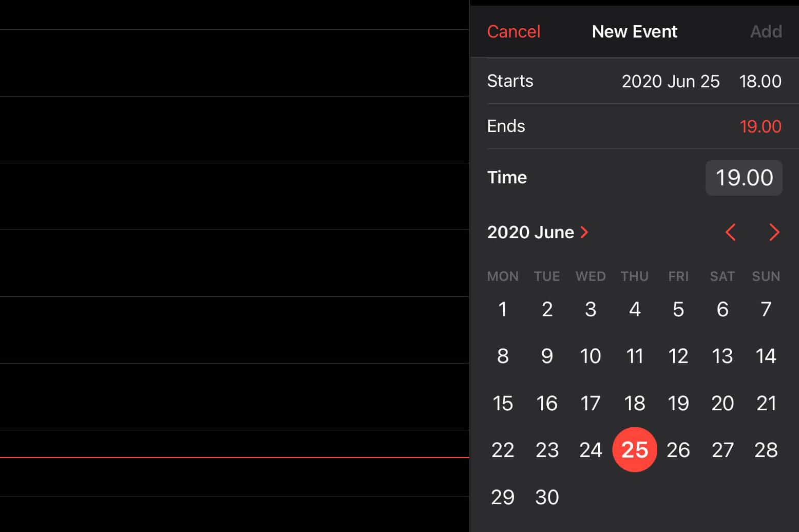Select June 19 in the calendar
This screenshot has height=532, width=799.
678,403
